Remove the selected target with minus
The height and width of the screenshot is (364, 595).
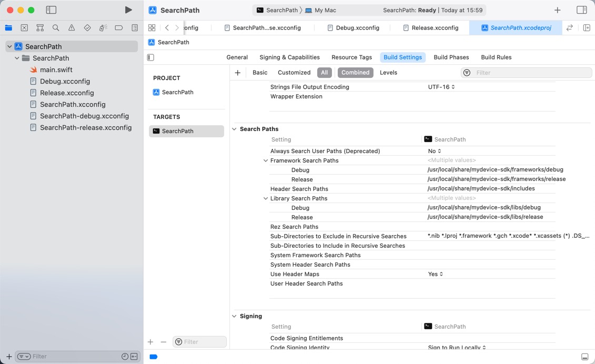(164, 342)
